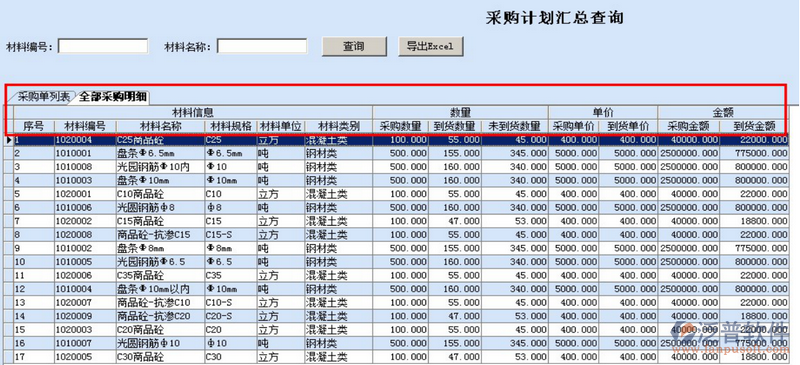Click the current row arrow indicator on row 1
This screenshot has width=800, height=365.
(x=8, y=139)
